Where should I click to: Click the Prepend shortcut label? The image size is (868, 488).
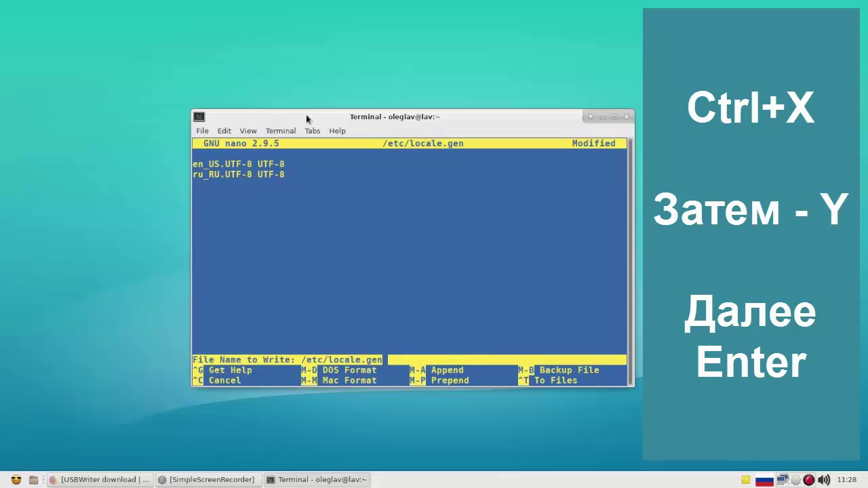click(450, 380)
